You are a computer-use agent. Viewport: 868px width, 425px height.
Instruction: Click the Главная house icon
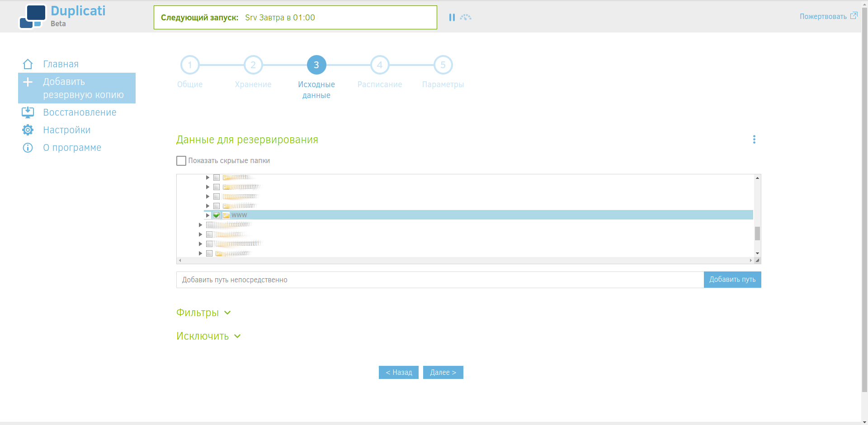pos(28,64)
